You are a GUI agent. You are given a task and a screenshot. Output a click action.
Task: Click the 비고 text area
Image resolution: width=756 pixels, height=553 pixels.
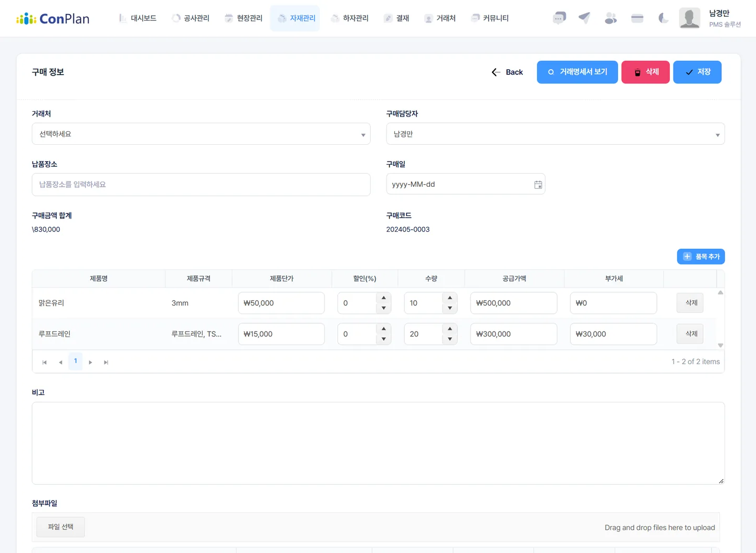pyautogui.click(x=378, y=443)
